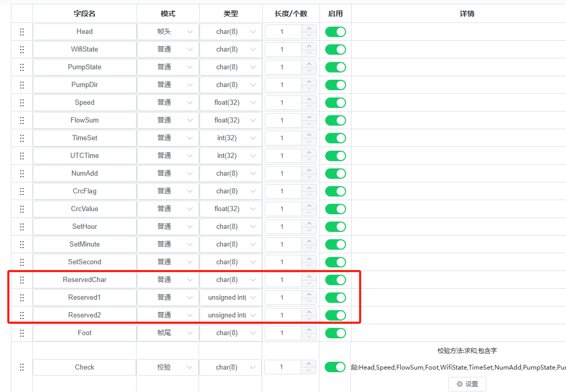Open the mode dropdown for Head row
The width and height of the screenshot is (566, 392).
coord(168,32)
